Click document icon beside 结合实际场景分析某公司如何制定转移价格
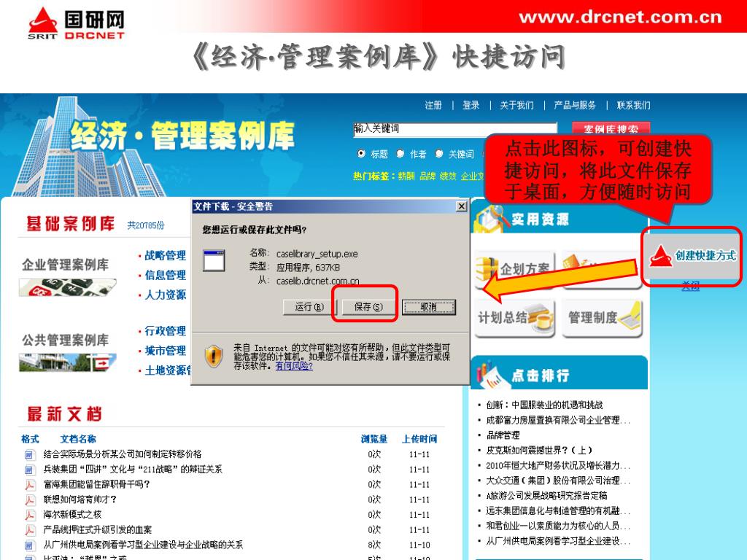This screenshot has width=747, height=560. click(x=29, y=455)
